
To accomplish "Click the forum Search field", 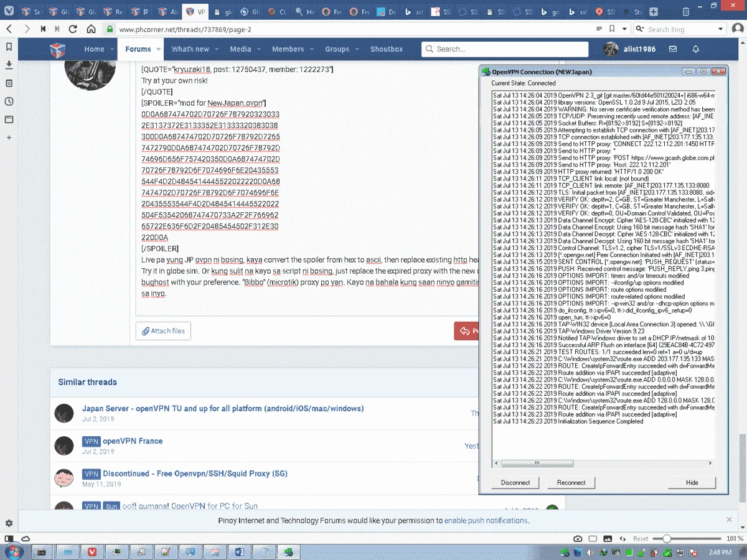I will pyautogui.click(x=505, y=49).
